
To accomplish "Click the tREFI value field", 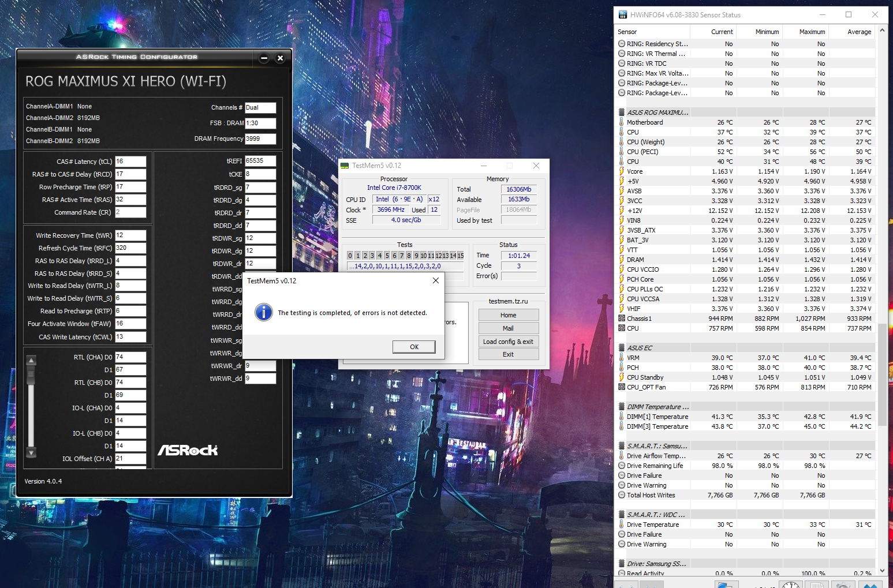I will (x=260, y=161).
